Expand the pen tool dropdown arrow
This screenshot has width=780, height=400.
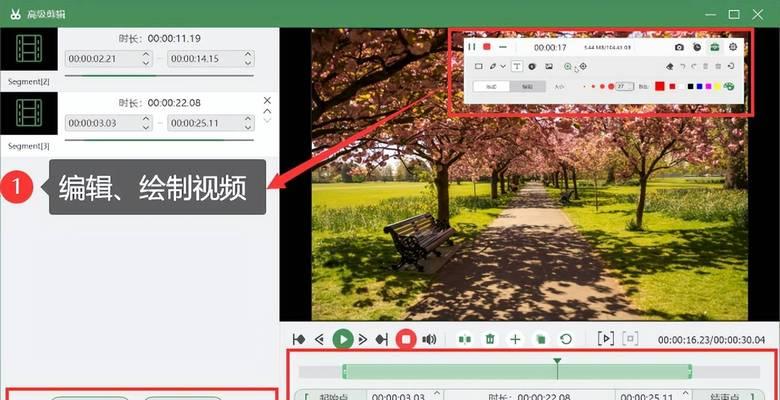(503, 66)
